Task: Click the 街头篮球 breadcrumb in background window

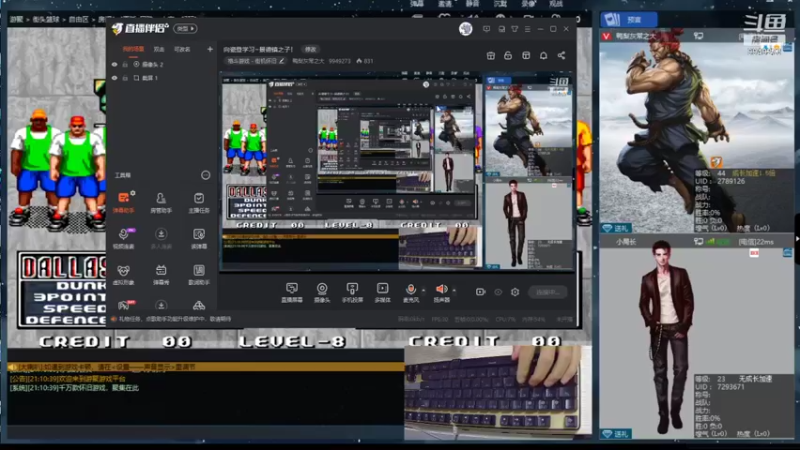Action: (45, 19)
